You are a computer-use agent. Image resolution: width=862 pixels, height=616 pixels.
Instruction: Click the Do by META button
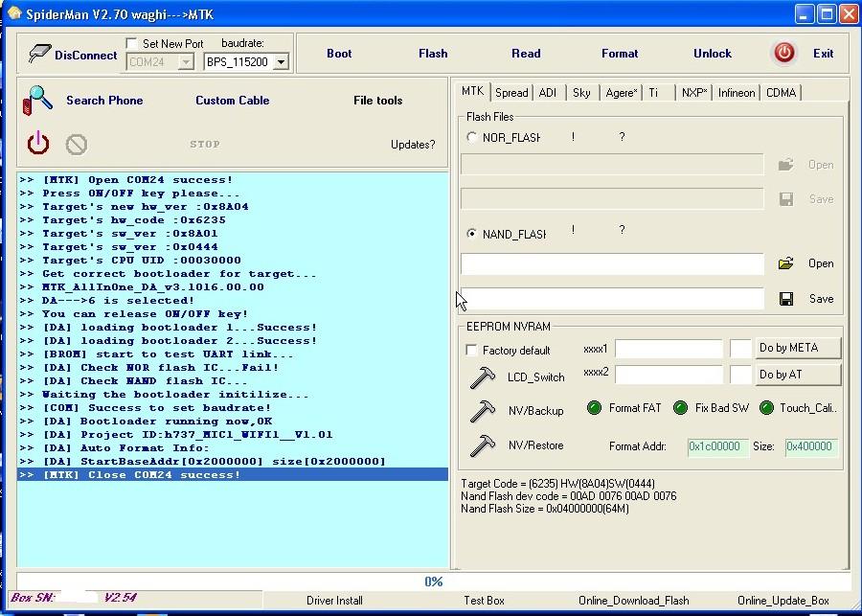click(798, 348)
